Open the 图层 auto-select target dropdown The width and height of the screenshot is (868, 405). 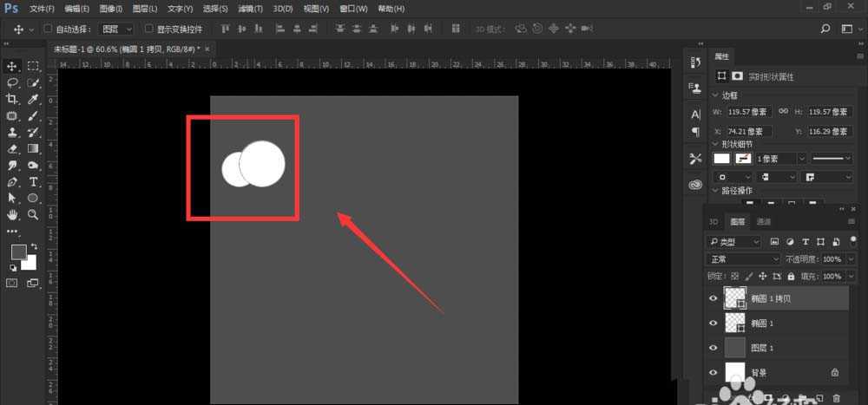(116, 29)
